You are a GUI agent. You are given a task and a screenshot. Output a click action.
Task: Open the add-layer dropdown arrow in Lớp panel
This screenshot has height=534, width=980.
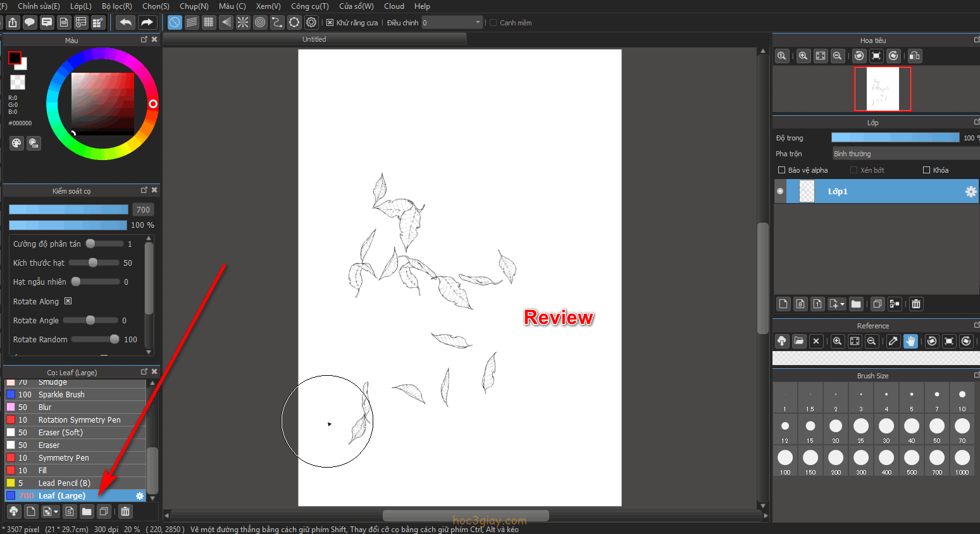point(842,304)
